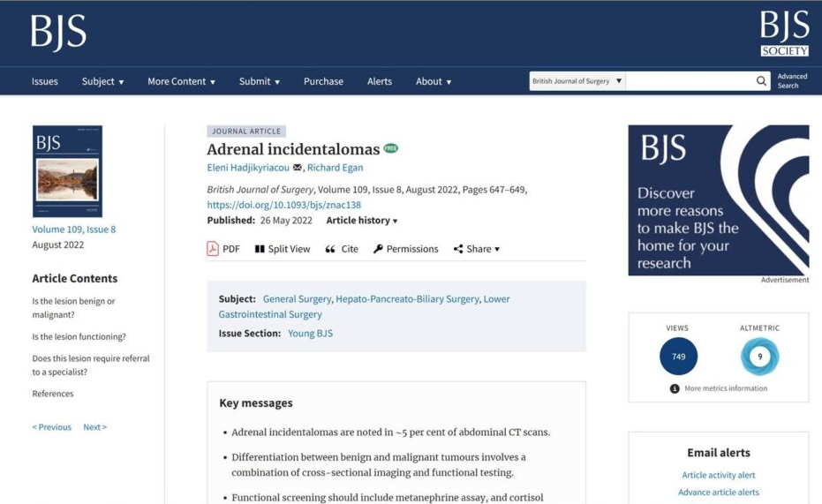Click the email envelope icon beside the author
This screenshot has height=504, width=822.
[298, 168]
